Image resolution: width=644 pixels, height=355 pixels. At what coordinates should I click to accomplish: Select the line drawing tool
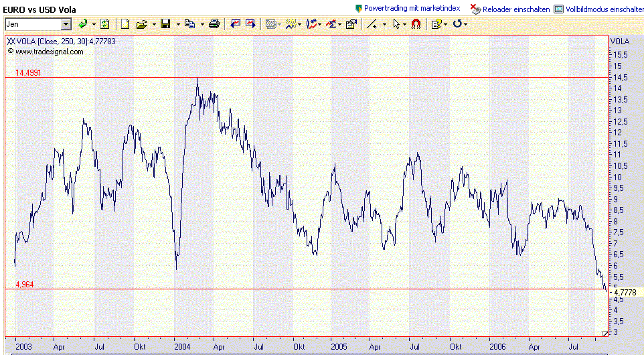[372, 24]
